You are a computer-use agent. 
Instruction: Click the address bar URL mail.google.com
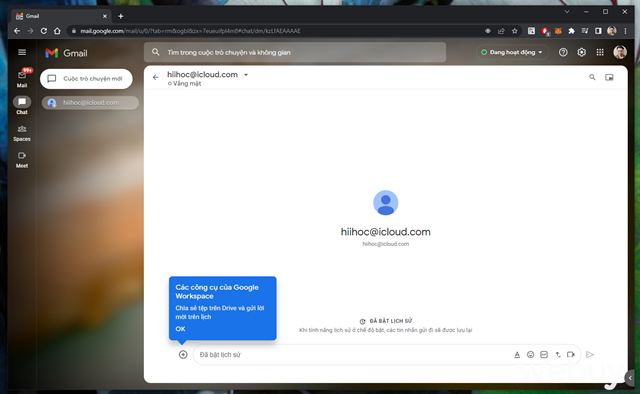tap(190, 31)
